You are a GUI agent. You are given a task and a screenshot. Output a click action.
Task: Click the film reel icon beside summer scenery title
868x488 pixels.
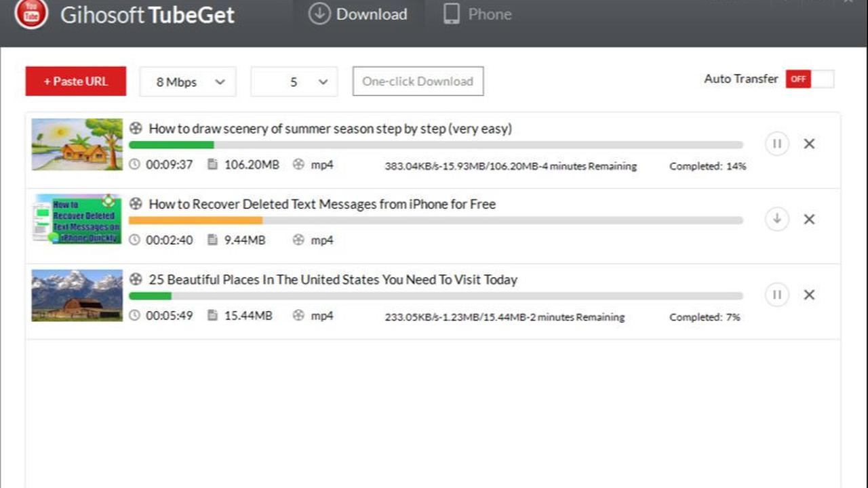tap(136, 128)
